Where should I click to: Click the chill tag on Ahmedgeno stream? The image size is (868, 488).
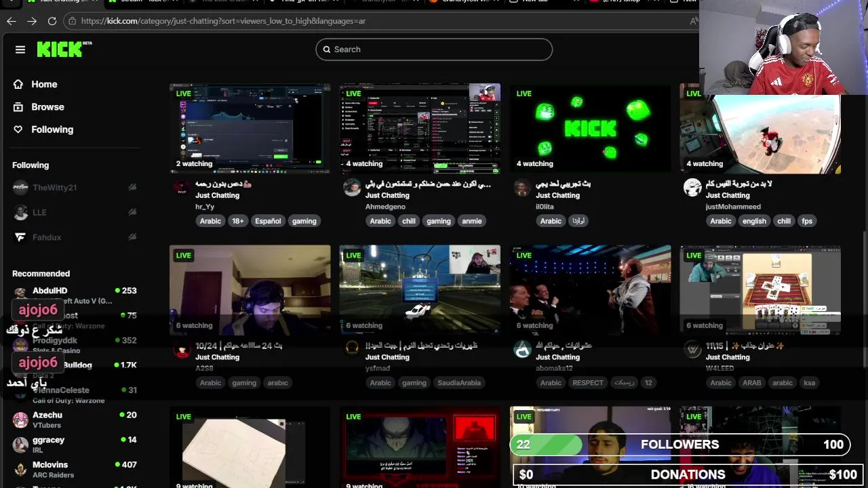(409, 221)
